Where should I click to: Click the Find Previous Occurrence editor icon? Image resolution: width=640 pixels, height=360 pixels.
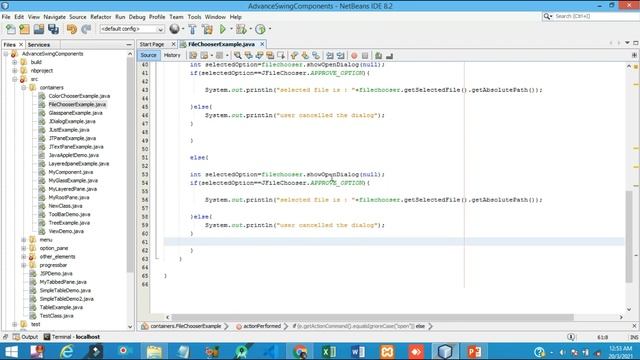248,56
